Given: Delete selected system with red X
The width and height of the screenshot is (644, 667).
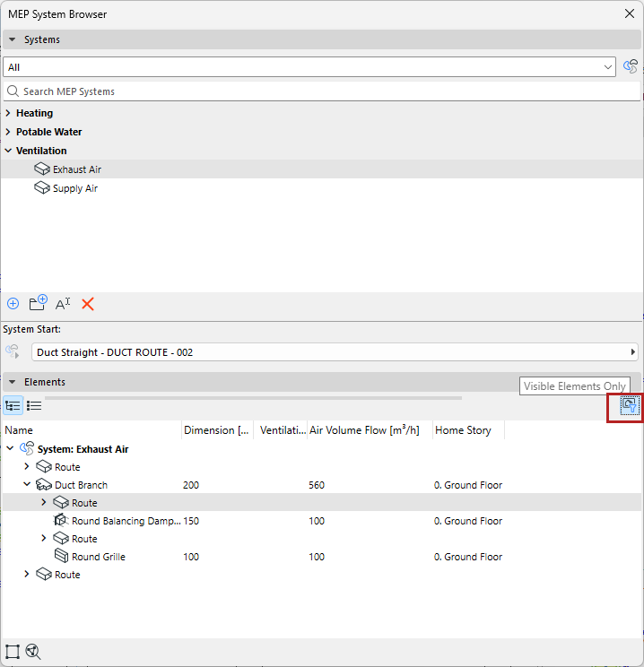Looking at the screenshot, I should 88,304.
